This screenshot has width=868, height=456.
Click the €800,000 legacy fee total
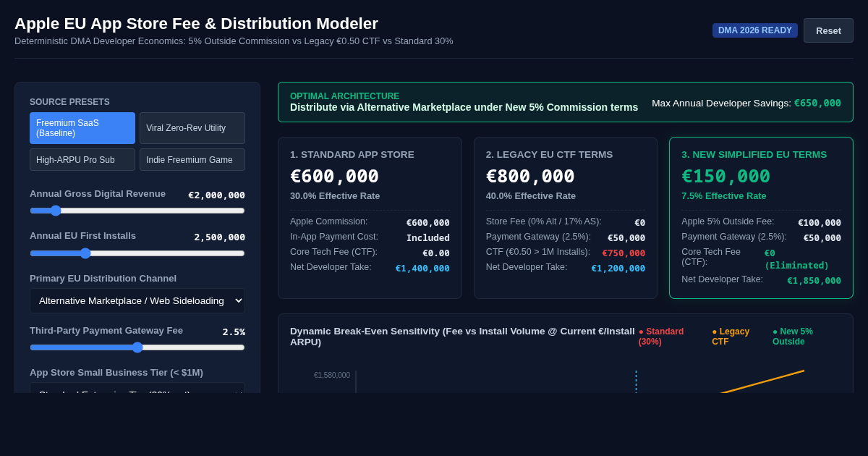[x=530, y=176]
